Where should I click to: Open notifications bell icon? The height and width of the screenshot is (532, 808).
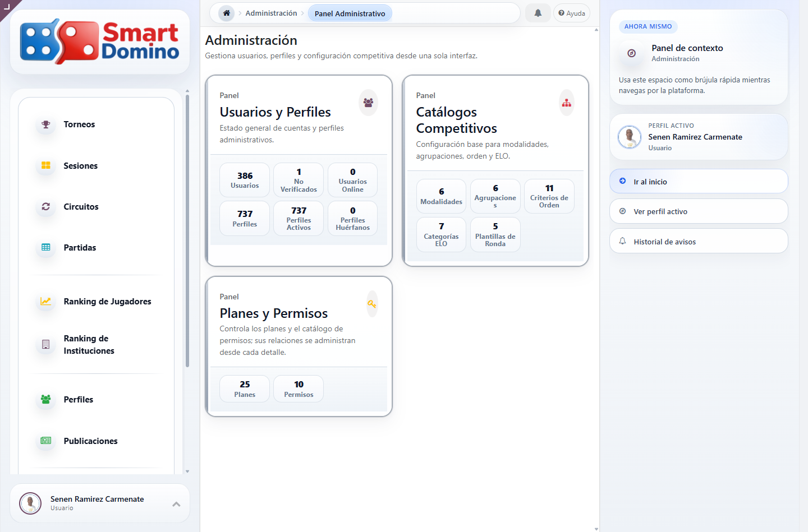click(x=538, y=13)
